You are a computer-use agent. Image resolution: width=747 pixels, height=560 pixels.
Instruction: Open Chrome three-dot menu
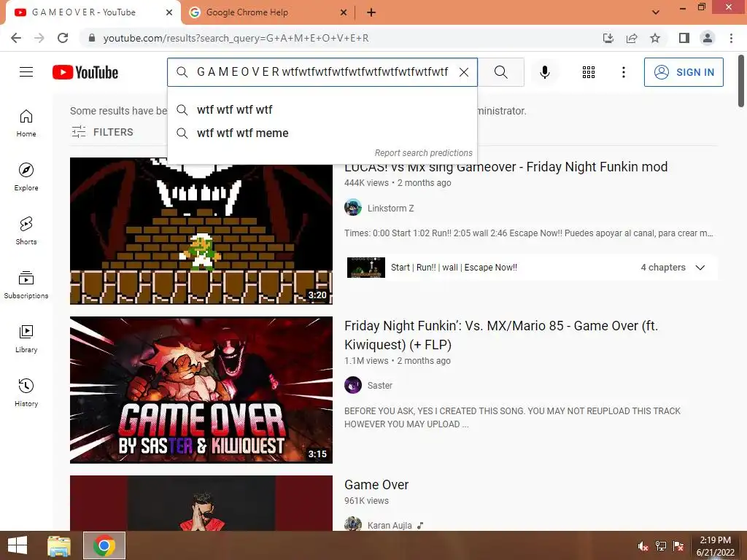pyautogui.click(x=731, y=38)
